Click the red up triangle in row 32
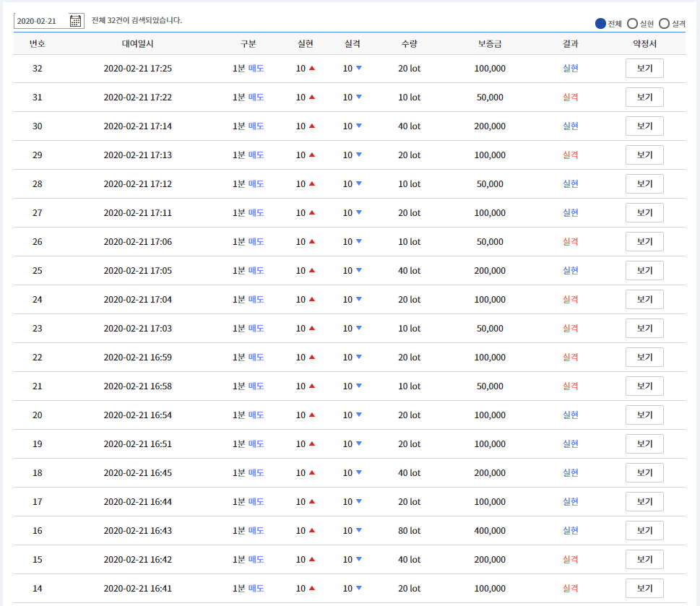This screenshot has width=700, height=606. coord(312,69)
